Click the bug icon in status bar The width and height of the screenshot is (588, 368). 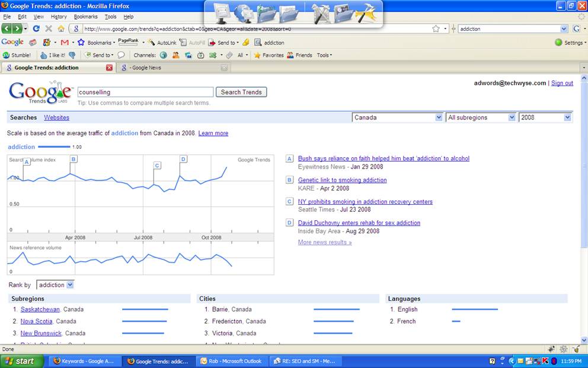tap(551, 349)
